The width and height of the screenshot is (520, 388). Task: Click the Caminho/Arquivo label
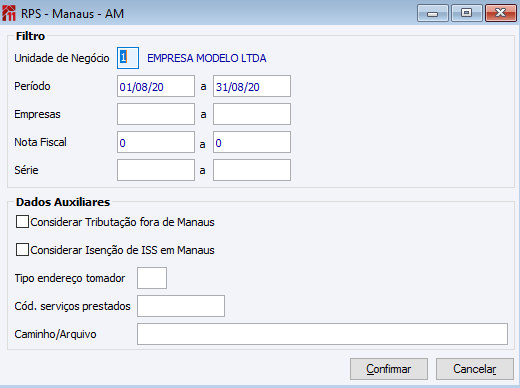pyautogui.click(x=55, y=334)
